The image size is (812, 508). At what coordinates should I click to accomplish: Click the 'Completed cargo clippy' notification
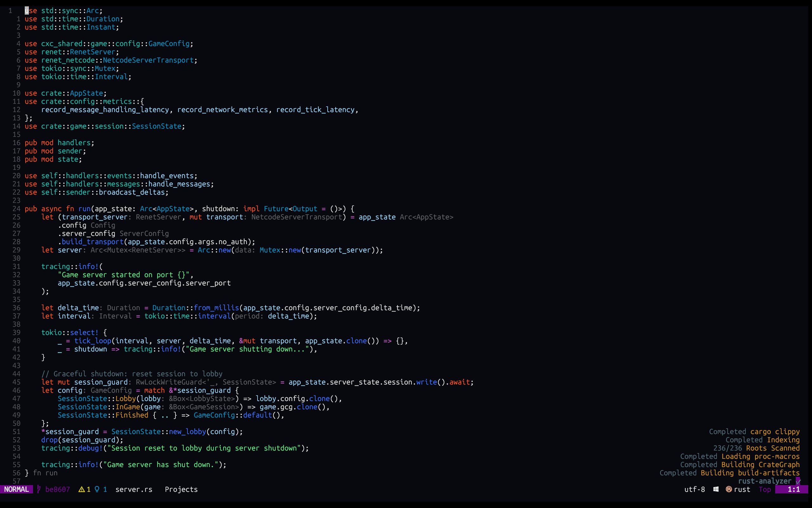[754, 431]
